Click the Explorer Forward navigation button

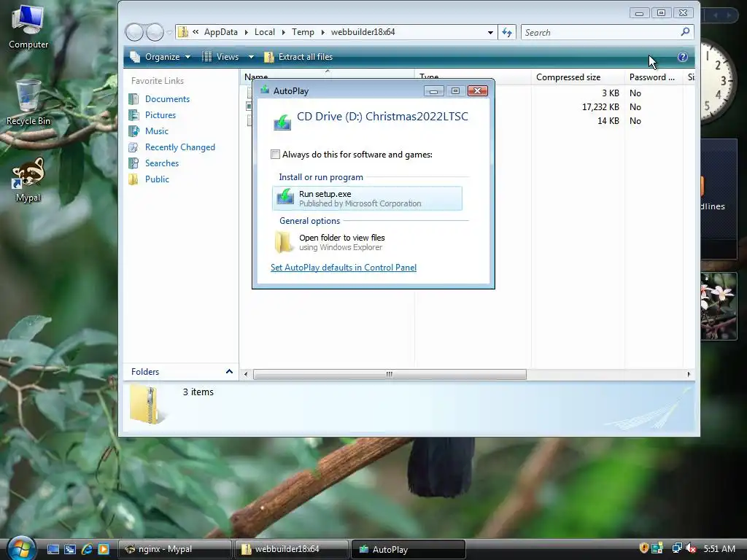(155, 32)
